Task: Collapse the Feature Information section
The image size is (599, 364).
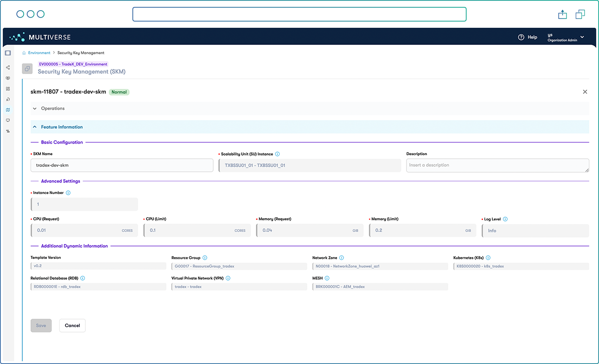Action: [x=310, y=127]
